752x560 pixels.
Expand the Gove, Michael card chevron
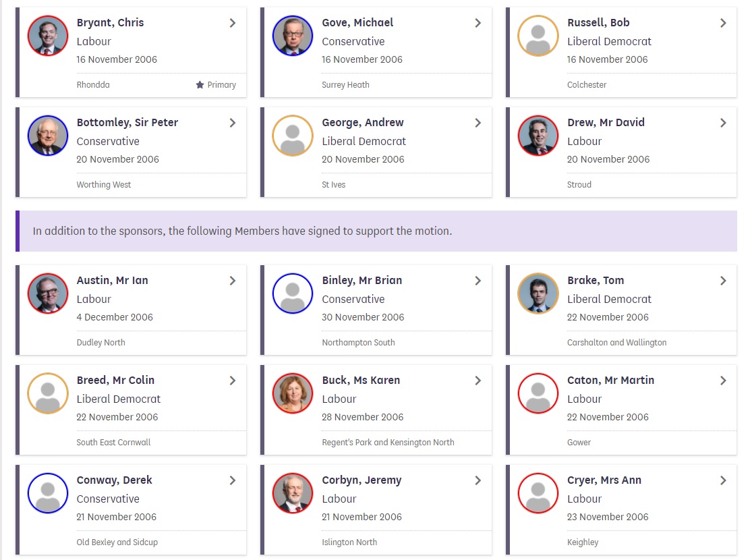point(478,23)
